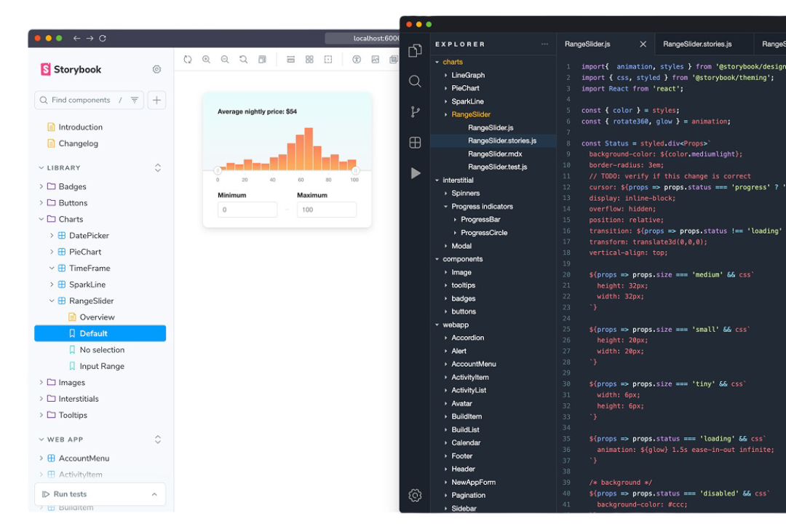786x532 pixels.
Task: Go forward in the browser window
Action: tap(90, 38)
